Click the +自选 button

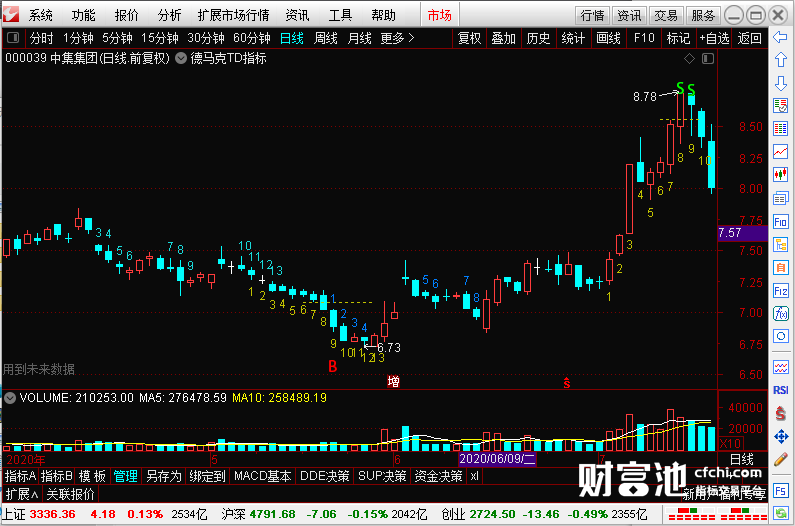tap(714, 38)
